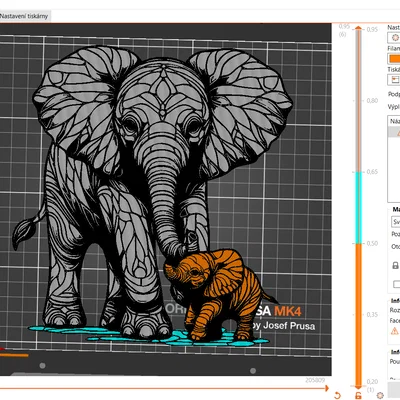Viewport: 400px width, 400px height.
Task: Click the print settings cog preset icon
Action: click(x=395, y=38)
